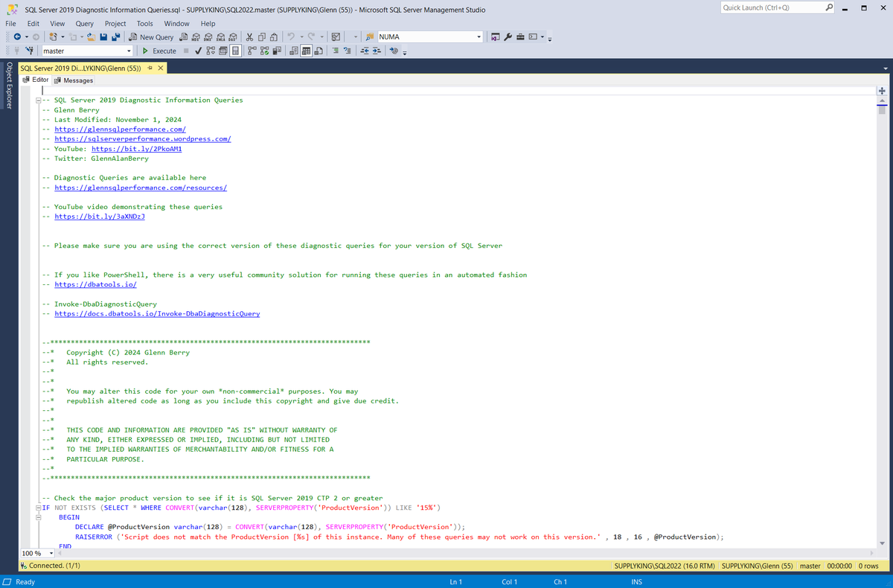Image resolution: width=893 pixels, height=588 pixels.
Task: Open the bit.ly/3aXNDzJ YouTube link
Action: tap(100, 217)
